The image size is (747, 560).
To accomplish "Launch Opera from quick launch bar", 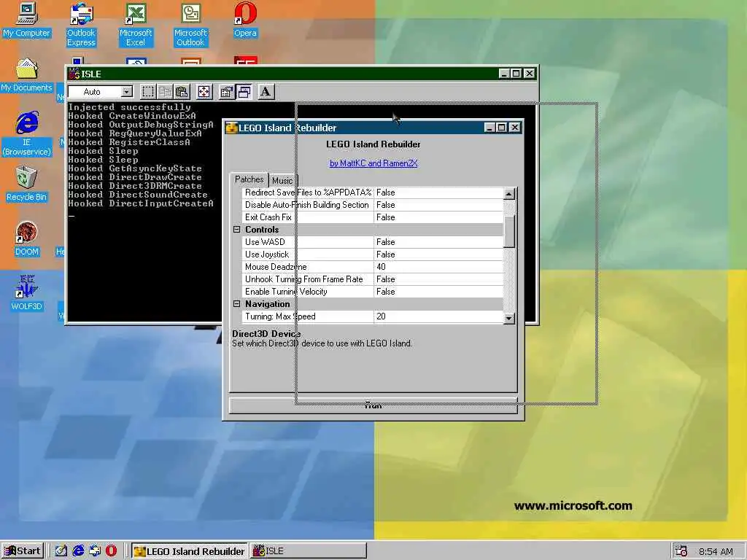I will point(111,551).
